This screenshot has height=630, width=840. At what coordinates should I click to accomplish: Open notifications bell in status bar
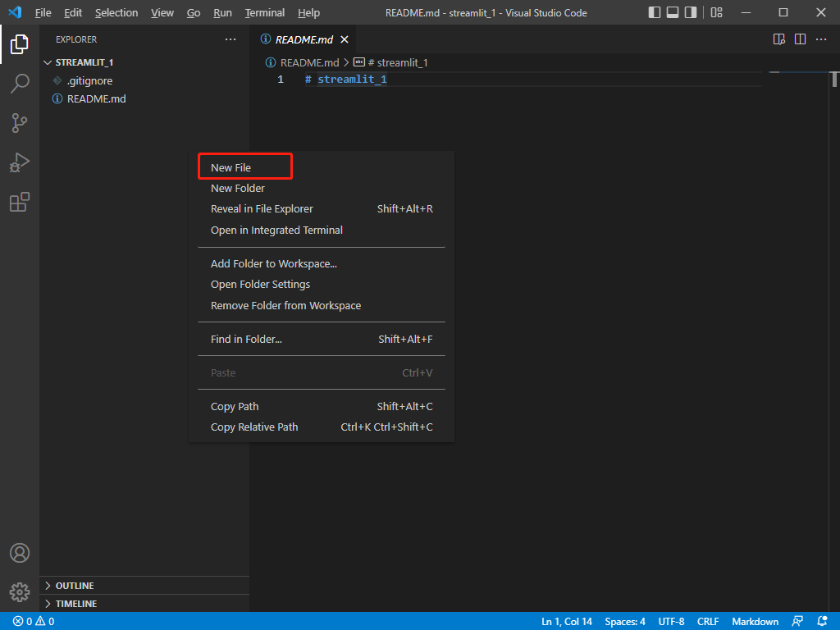pos(822,622)
